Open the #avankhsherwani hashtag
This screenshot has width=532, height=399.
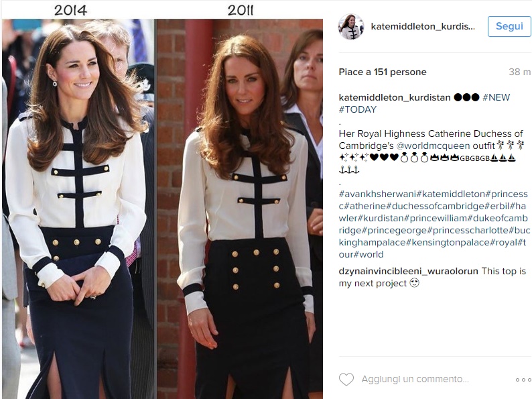point(378,194)
